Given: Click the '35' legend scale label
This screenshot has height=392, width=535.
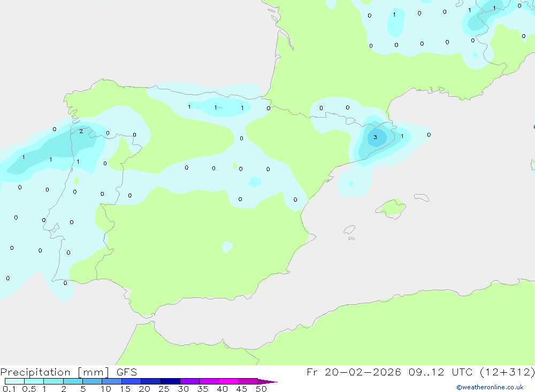Looking at the screenshot, I should pos(203,389).
